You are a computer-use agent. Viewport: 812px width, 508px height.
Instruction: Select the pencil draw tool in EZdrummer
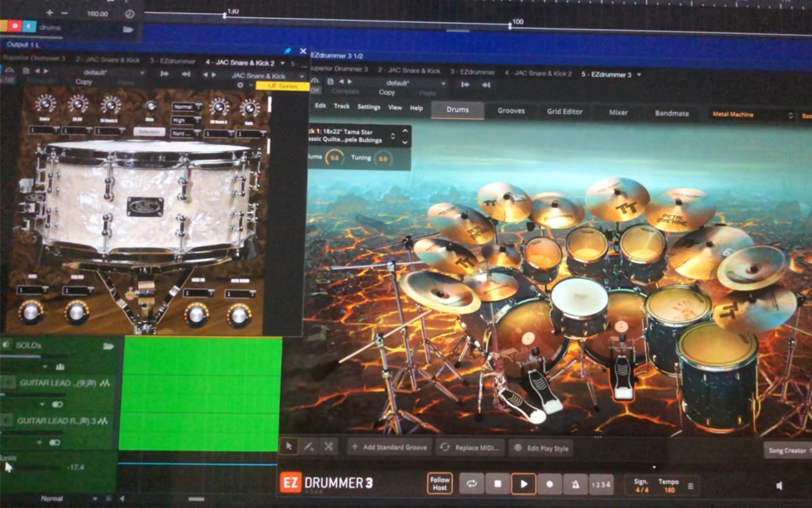(309, 447)
